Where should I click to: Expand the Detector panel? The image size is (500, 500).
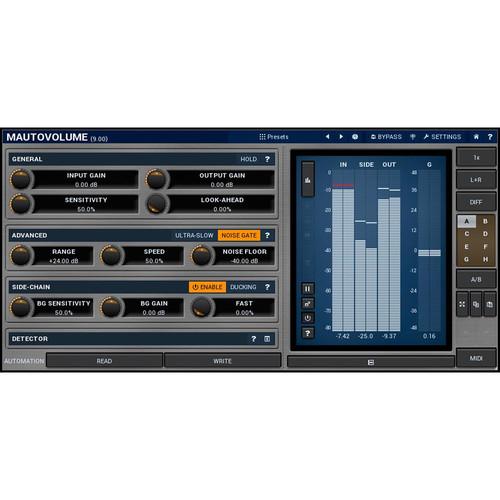pos(267,339)
